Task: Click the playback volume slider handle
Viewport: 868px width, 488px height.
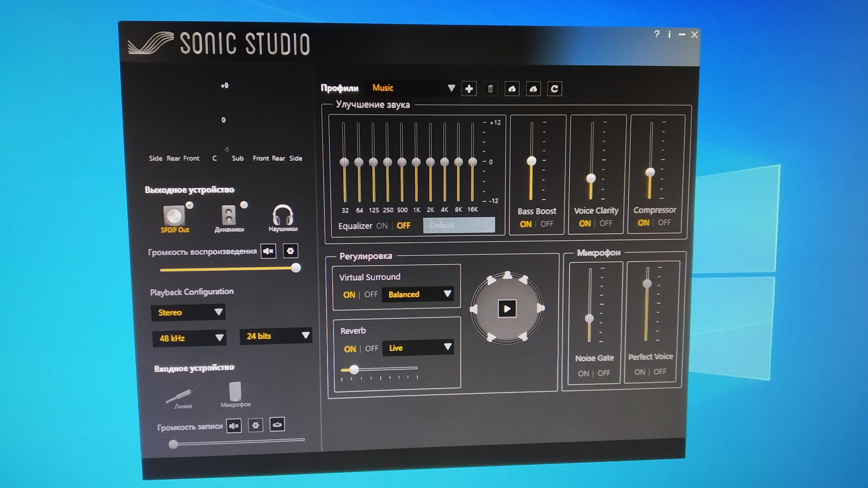Action: coord(296,268)
